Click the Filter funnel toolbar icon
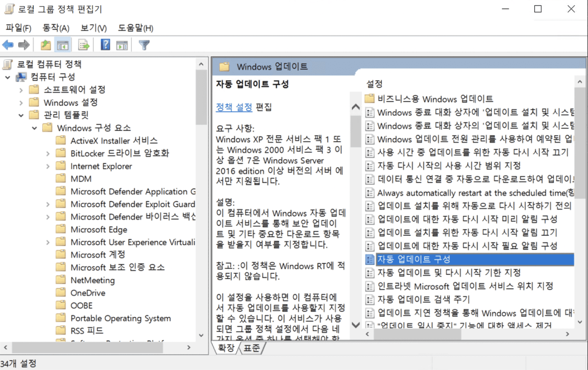The height and width of the screenshot is (370, 588). tap(144, 45)
